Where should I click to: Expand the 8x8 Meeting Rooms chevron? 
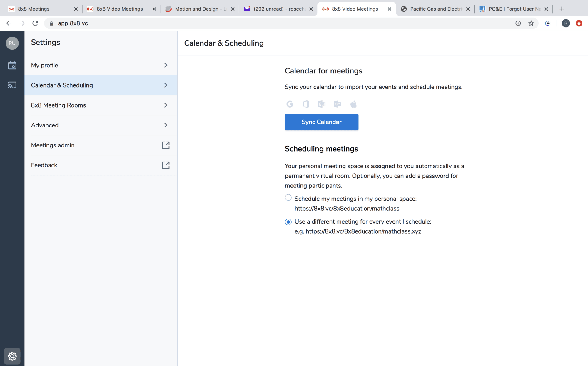pos(166,105)
